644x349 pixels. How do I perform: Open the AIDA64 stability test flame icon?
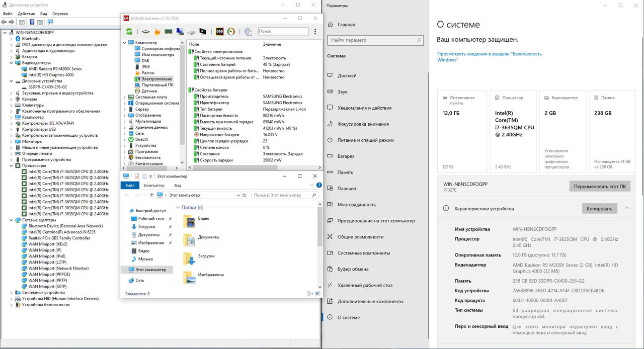pyautogui.click(x=157, y=32)
